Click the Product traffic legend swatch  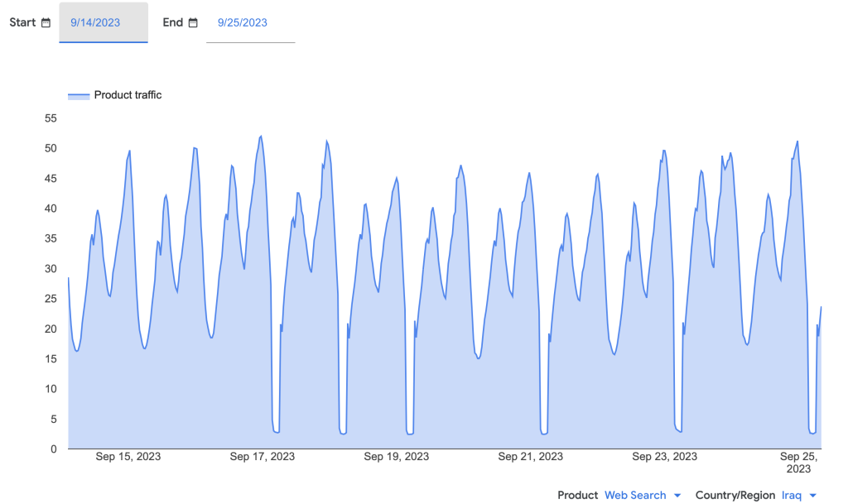(x=79, y=96)
